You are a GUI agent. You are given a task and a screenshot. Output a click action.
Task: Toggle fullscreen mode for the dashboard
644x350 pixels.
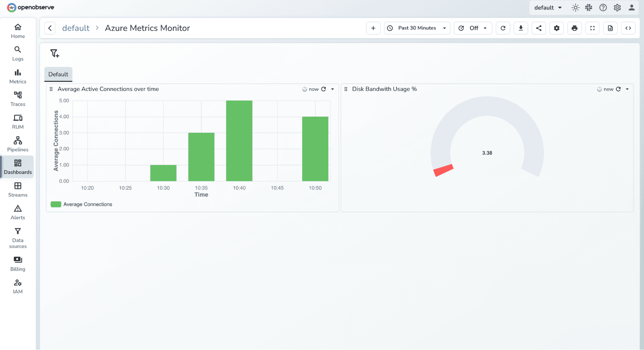coord(592,28)
